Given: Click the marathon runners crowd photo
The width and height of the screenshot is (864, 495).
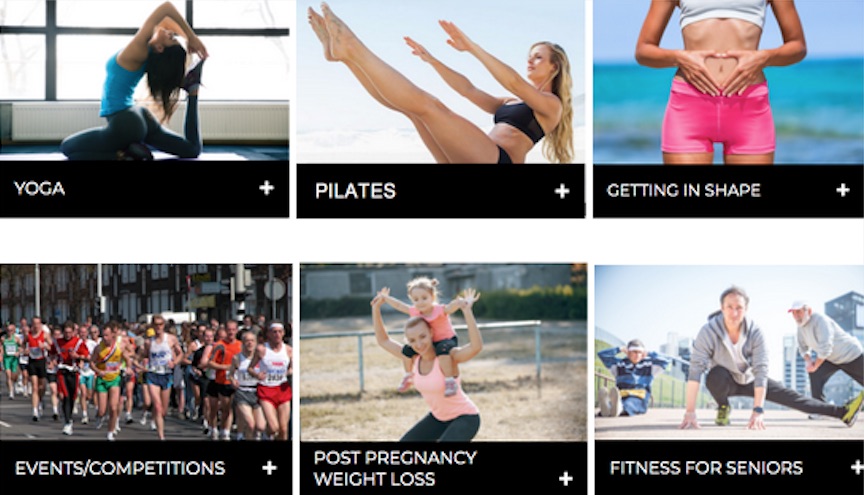Looking at the screenshot, I should [x=146, y=352].
